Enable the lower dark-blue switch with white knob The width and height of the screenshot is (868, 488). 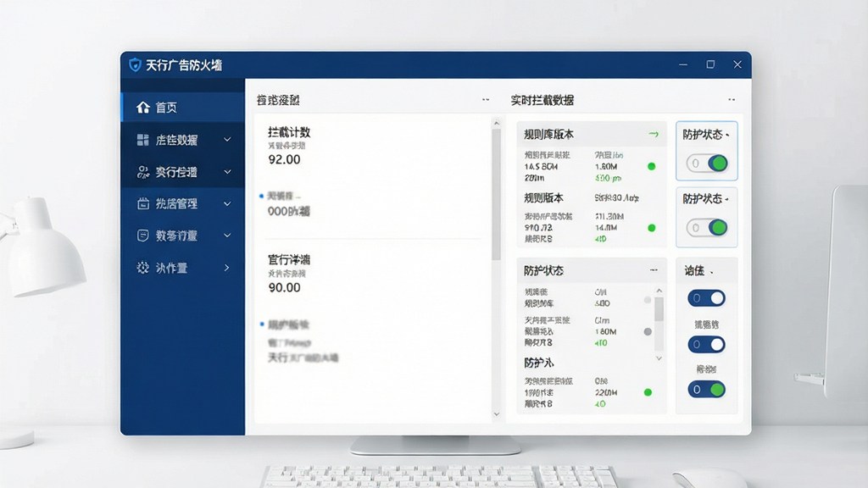pos(706,345)
